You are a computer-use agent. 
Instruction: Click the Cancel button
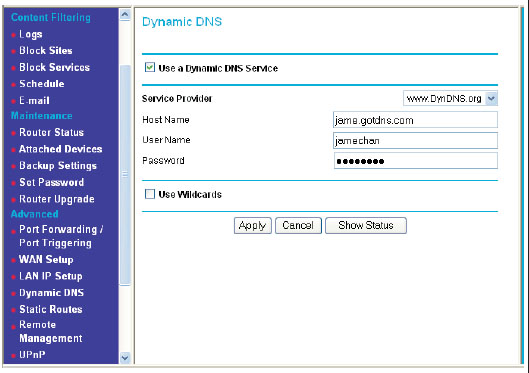(298, 225)
